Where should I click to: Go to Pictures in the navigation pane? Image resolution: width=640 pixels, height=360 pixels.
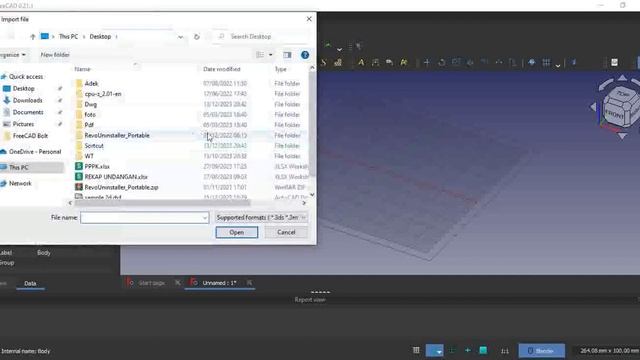pos(23,124)
